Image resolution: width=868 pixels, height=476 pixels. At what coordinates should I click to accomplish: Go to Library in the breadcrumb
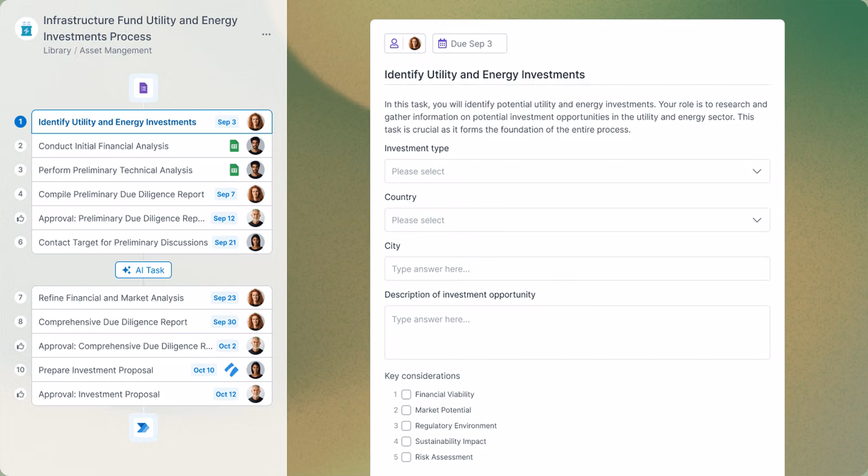click(x=57, y=50)
